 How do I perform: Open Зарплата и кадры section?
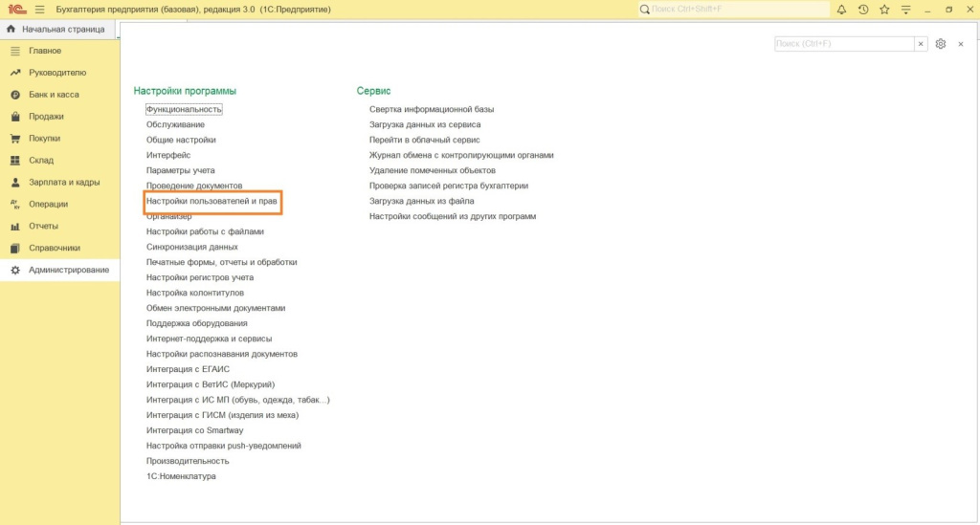pos(64,182)
